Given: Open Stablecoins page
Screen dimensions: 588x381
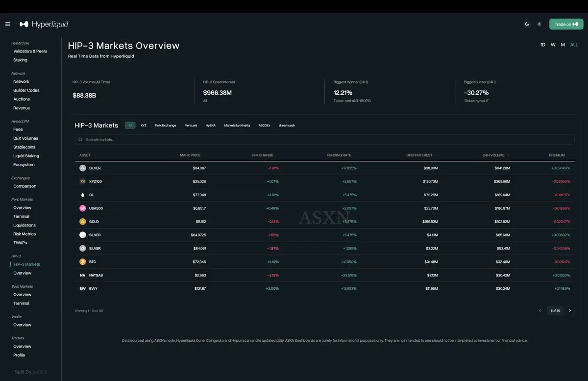Looking at the screenshot, I should click(24, 147).
